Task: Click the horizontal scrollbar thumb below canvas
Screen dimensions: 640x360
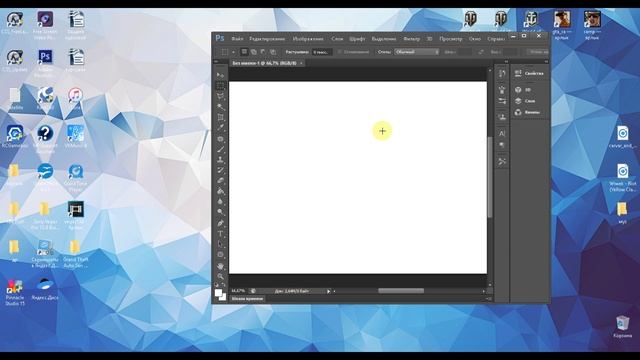Action: click(401, 291)
